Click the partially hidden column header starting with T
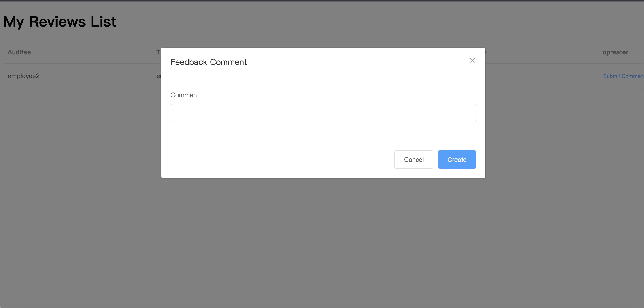The height and width of the screenshot is (308, 644). coord(158,52)
